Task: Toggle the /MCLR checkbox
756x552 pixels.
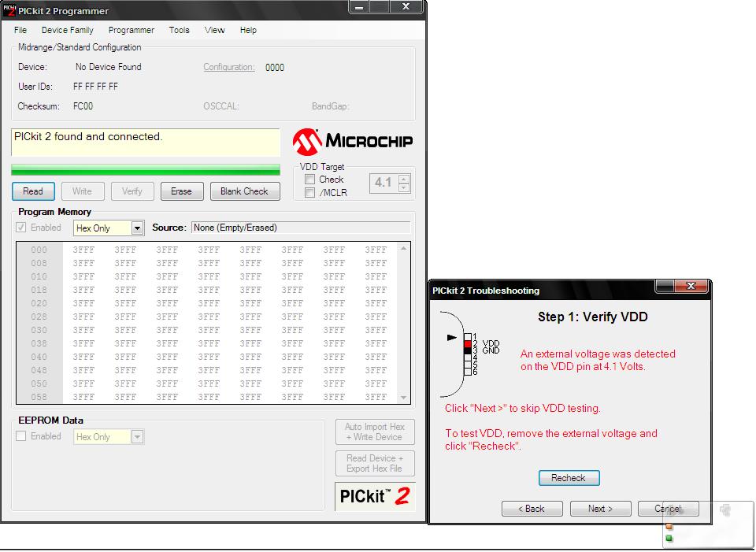Action: pos(310,193)
